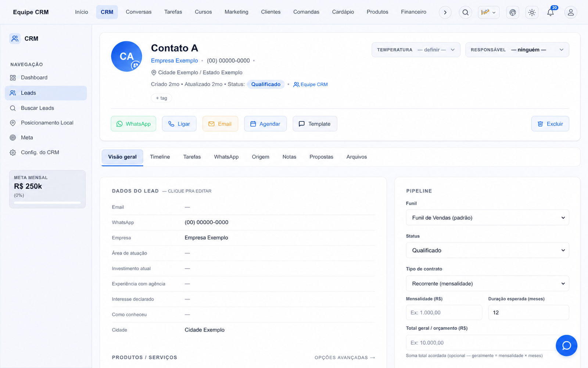Click the Mensalidade (R$) input field
This screenshot has width=588, height=368.
pyautogui.click(x=444, y=313)
